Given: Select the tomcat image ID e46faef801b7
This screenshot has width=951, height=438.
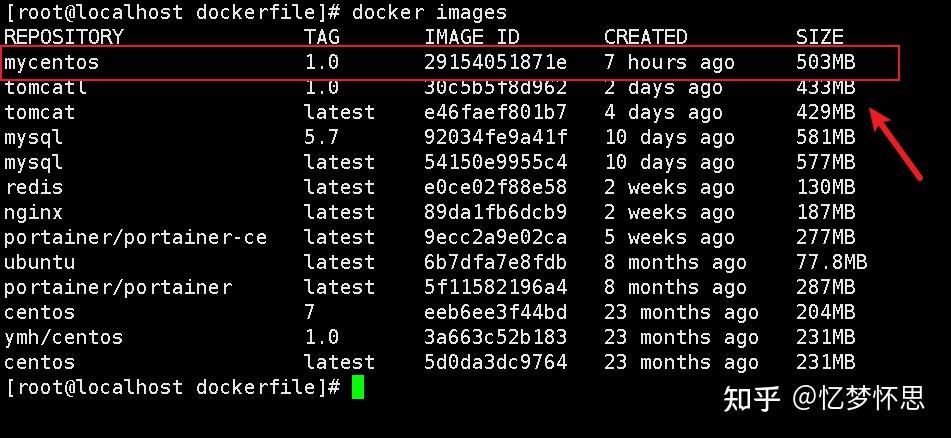Looking at the screenshot, I should [495, 112].
